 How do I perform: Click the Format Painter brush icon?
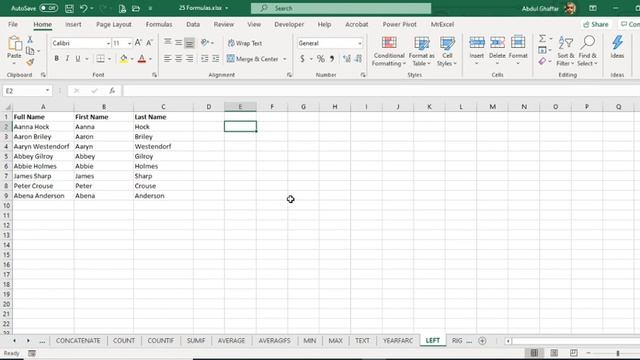(30, 62)
